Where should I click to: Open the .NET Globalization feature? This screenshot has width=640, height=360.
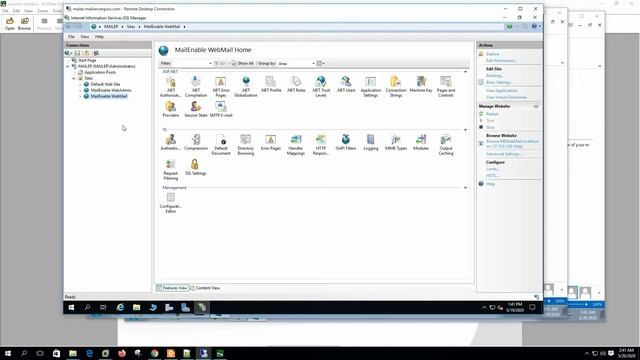tap(246, 86)
